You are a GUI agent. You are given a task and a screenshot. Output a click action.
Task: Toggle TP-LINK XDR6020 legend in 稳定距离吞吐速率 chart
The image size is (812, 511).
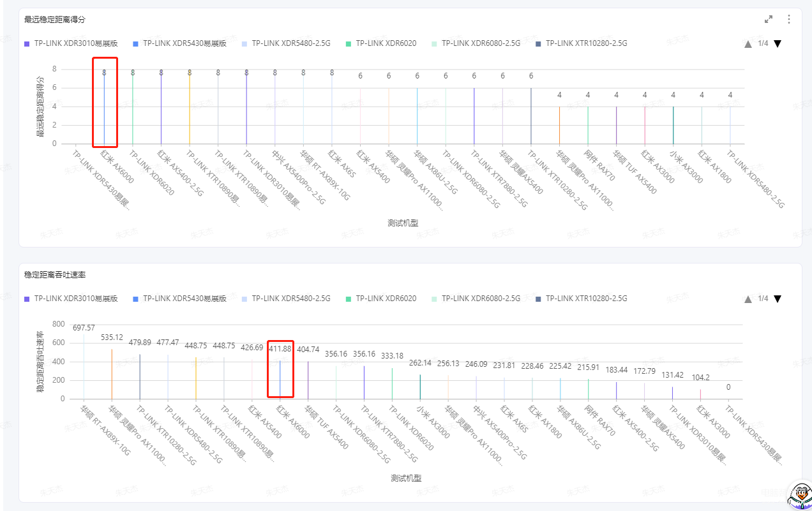(x=381, y=299)
